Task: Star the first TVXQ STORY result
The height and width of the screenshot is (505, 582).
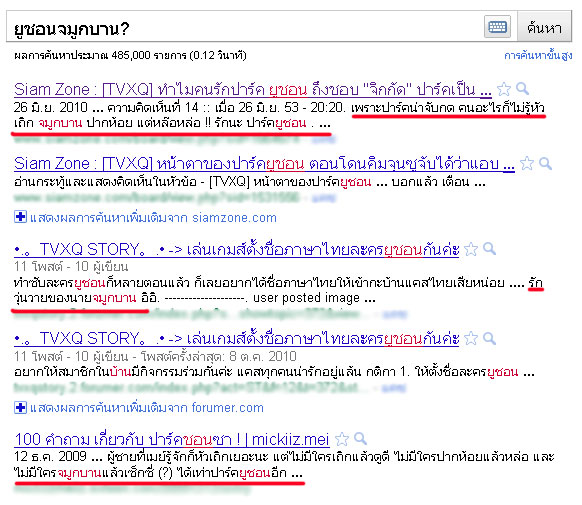Action: point(471,249)
